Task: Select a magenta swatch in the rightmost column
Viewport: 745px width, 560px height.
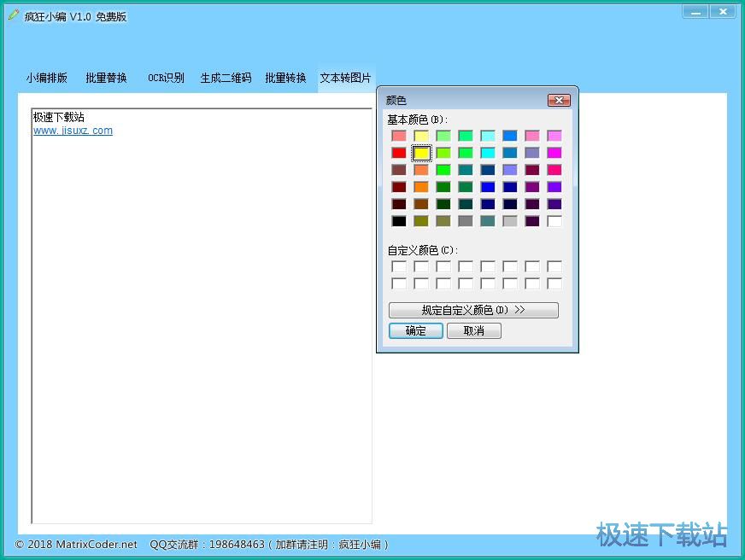Action: point(554,152)
